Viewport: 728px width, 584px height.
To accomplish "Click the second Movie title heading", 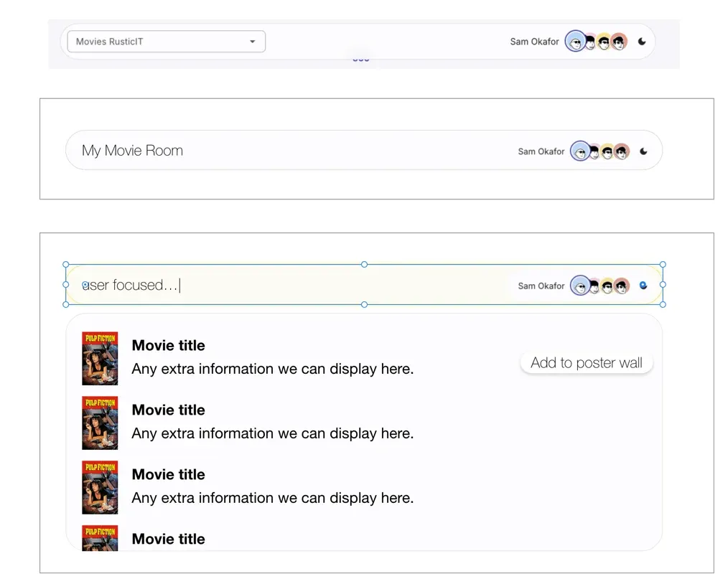I will pyautogui.click(x=169, y=410).
